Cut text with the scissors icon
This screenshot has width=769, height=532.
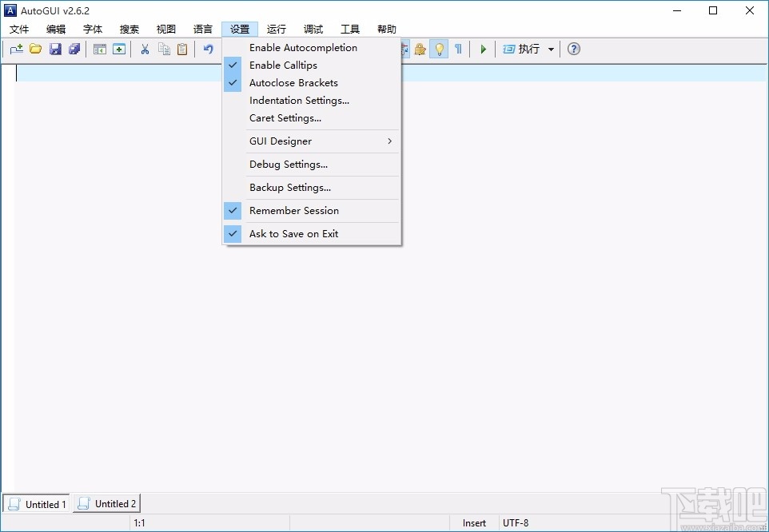[x=145, y=49]
